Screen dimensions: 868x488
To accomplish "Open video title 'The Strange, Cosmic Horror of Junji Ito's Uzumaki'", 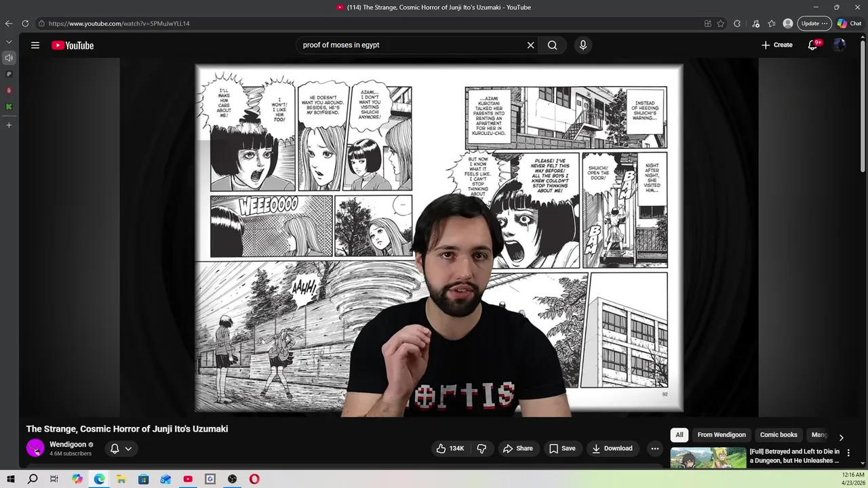I will coord(127,429).
